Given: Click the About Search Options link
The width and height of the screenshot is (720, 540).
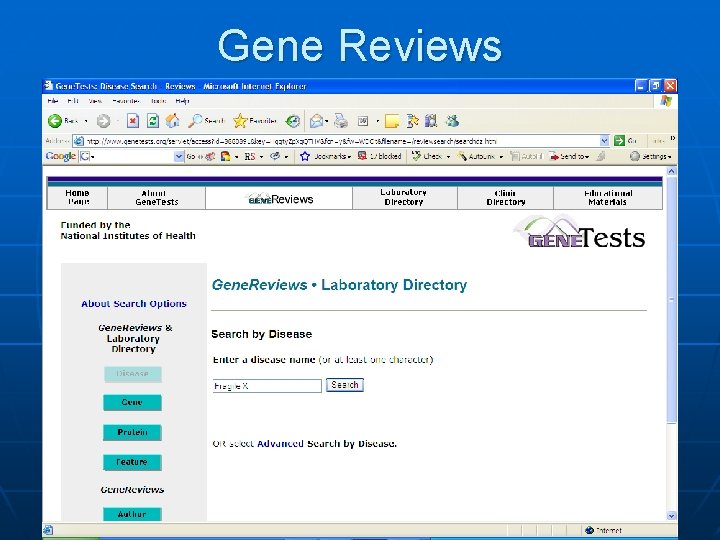Looking at the screenshot, I should click(134, 304).
